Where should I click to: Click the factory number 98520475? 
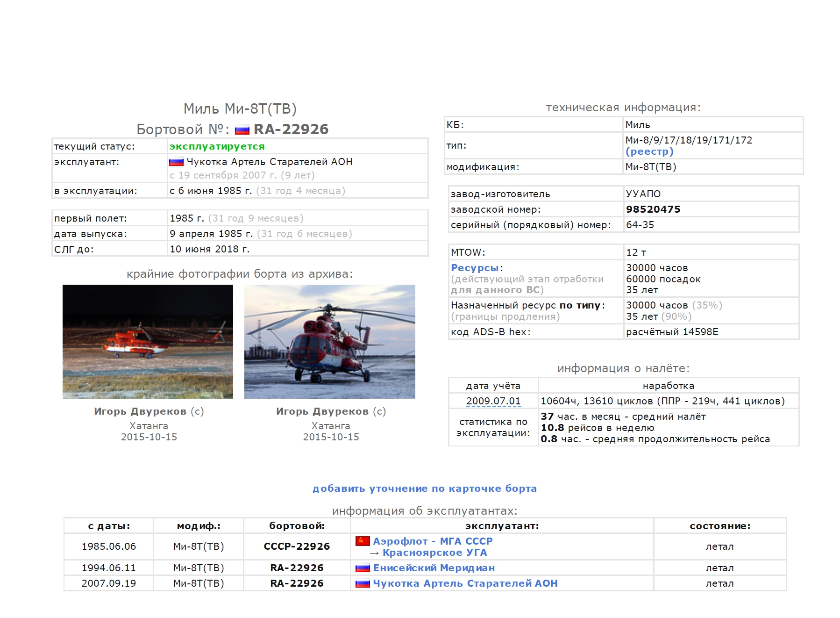[653, 209]
